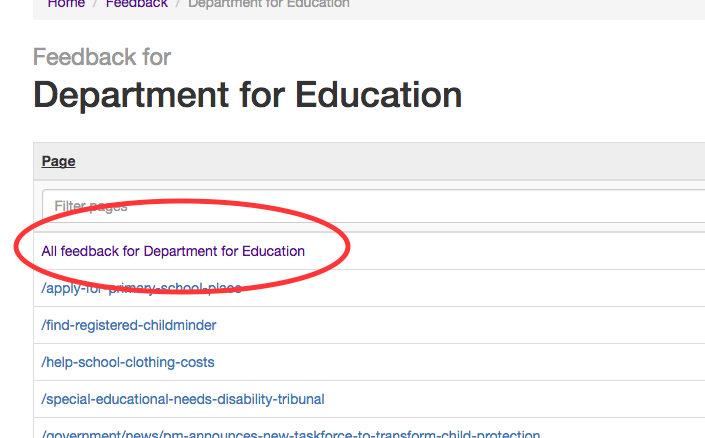The image size is (705, 438).
Task: Click the slash separator after Feedback breadcrumb
Action: coord(178,4)
